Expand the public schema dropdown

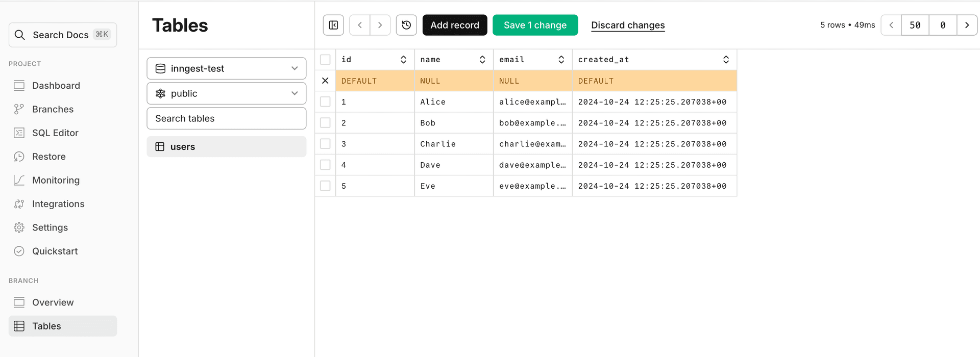(227, 93)
